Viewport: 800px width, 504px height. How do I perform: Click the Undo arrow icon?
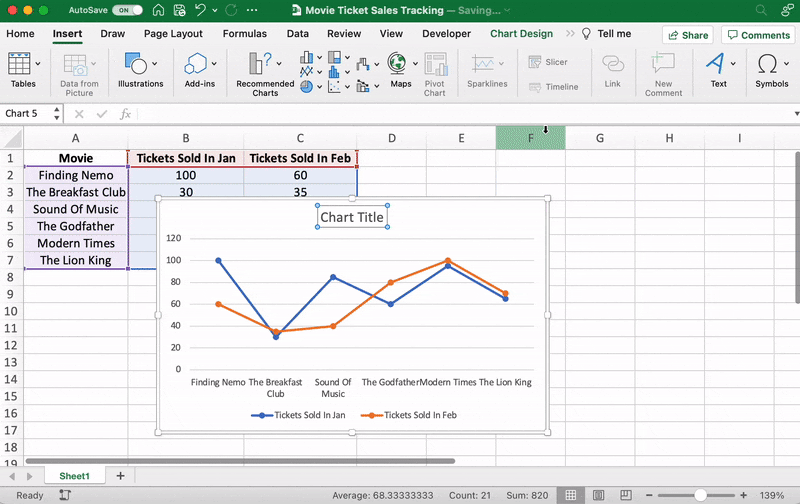[x=203, y=10]
